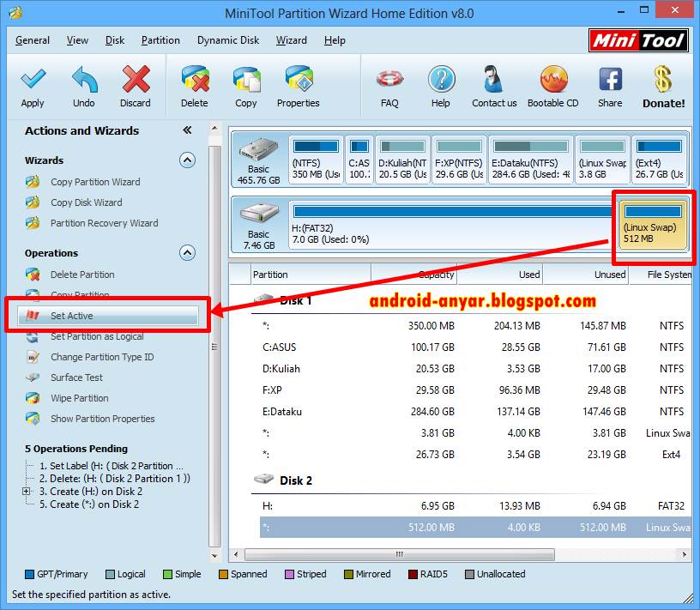
Task: Launch Copy Partition Wizard
Action: pos(95,182)
